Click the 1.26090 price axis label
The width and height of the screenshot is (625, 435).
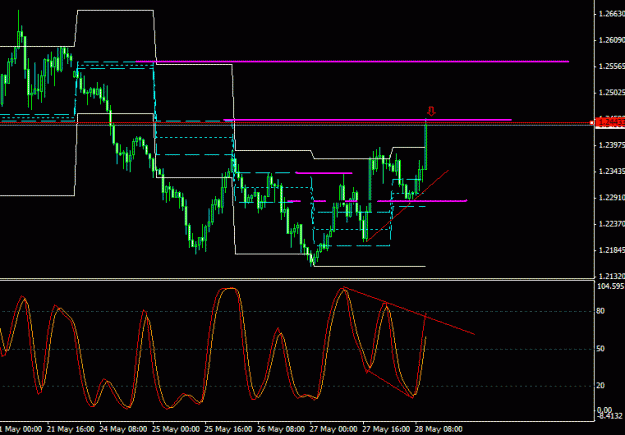click(611, 40)
